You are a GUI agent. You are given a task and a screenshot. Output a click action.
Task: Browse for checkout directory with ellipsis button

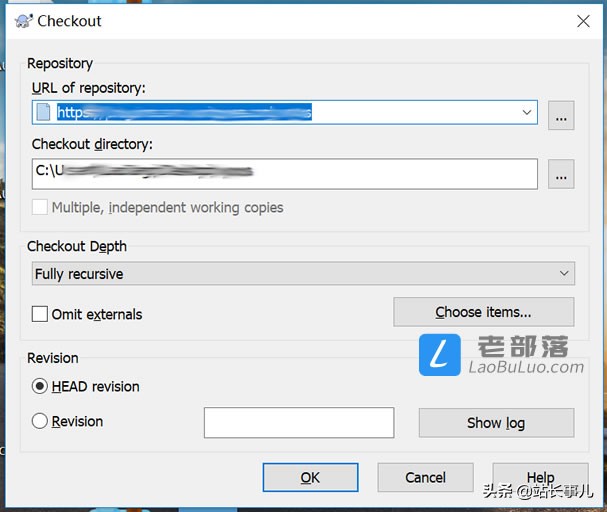click(561, 174)
